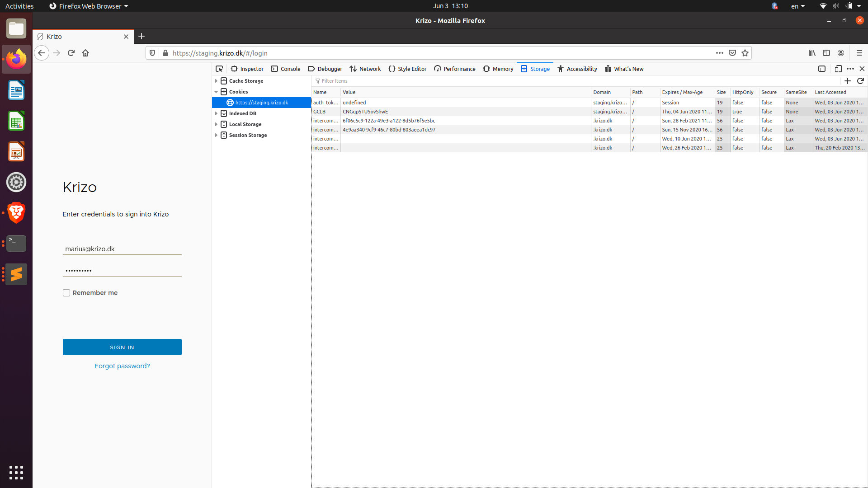Screen dimensions: 868x488
Task: Open Activities overview
Action: coord(19,6)
